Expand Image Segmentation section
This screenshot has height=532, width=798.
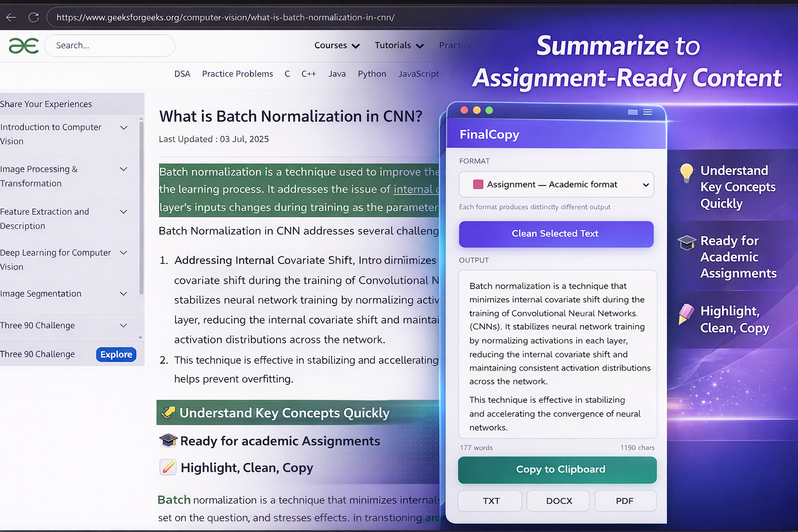(x=124, y=294)
